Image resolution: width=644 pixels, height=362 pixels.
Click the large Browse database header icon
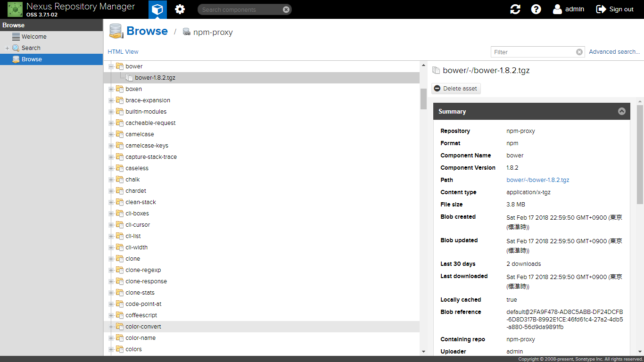(x=116, y=31)
